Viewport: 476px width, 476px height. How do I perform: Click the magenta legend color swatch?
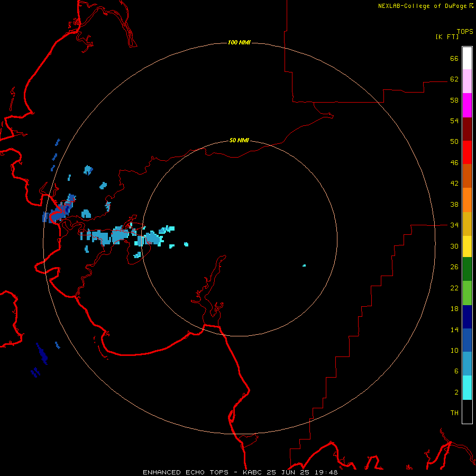(467, 105)
